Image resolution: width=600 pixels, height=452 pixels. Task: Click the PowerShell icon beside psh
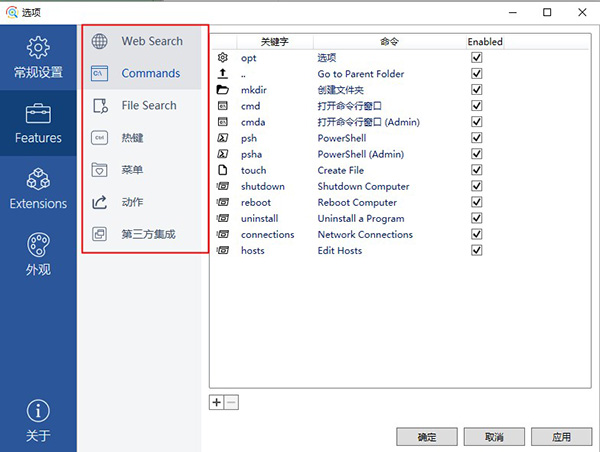[223, 138]
